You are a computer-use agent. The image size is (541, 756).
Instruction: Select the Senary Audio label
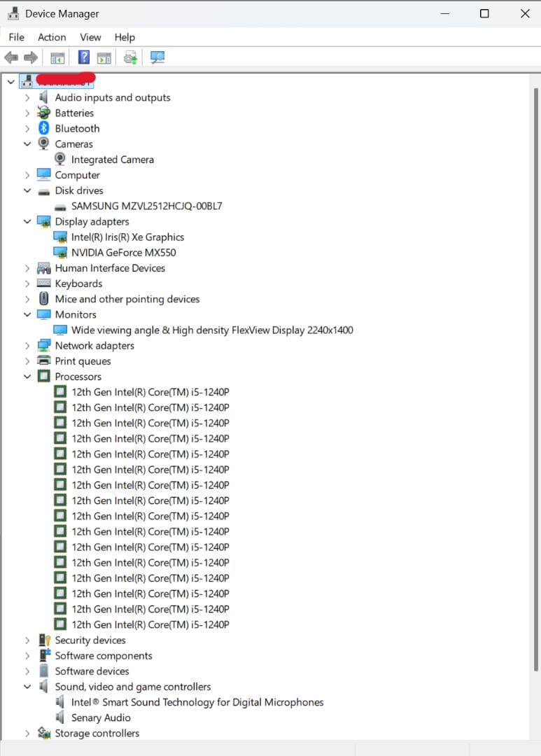(x=101, y=717)
